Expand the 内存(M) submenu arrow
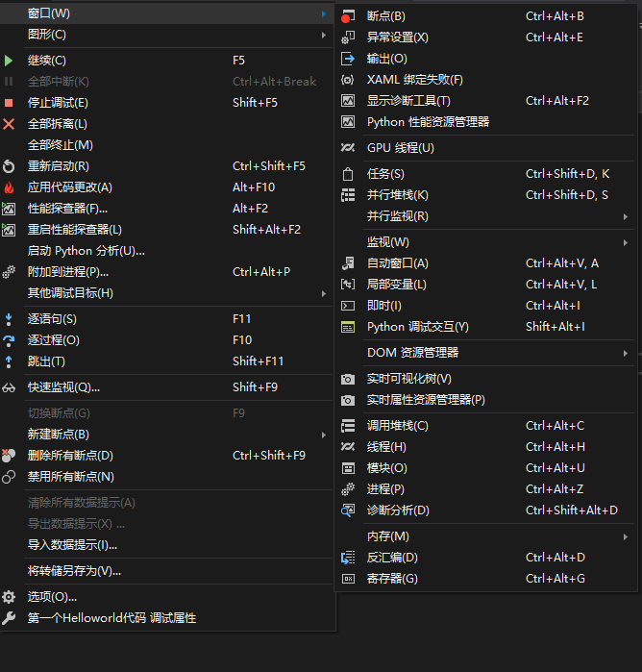The image size is (642, 672). coord(626,536)
